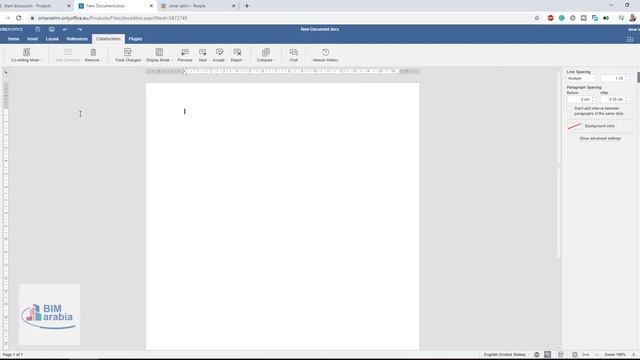Click the Remove comments button
Viewport: 640px width, 360px height.
[93, 55]
